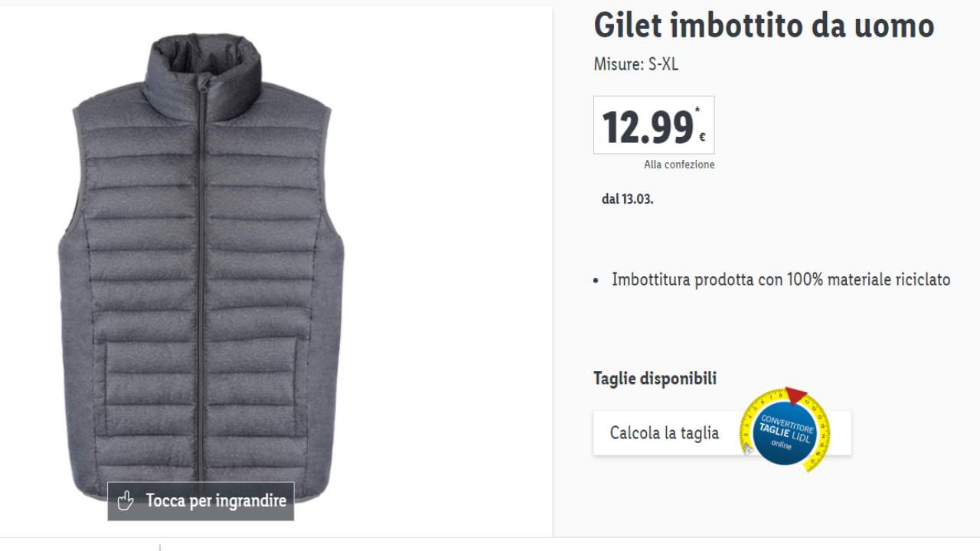
Task: Click the hand tap icon on image
Action: click(126, 501)
